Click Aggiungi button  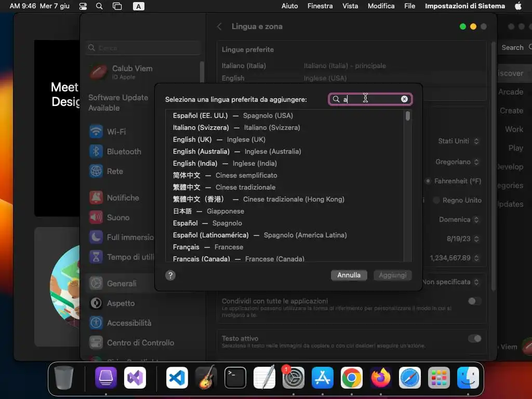pyautogui.click(x=393, y=275)
